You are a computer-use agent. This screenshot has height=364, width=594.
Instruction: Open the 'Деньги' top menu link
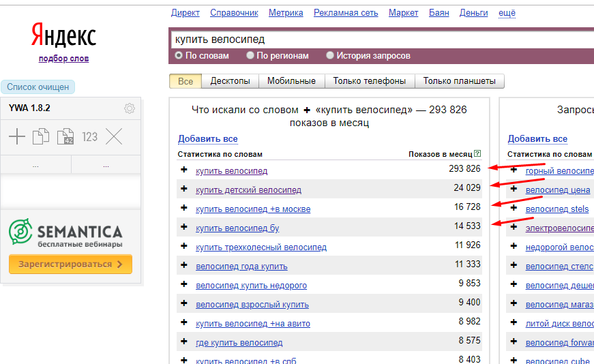coord(473,13)
